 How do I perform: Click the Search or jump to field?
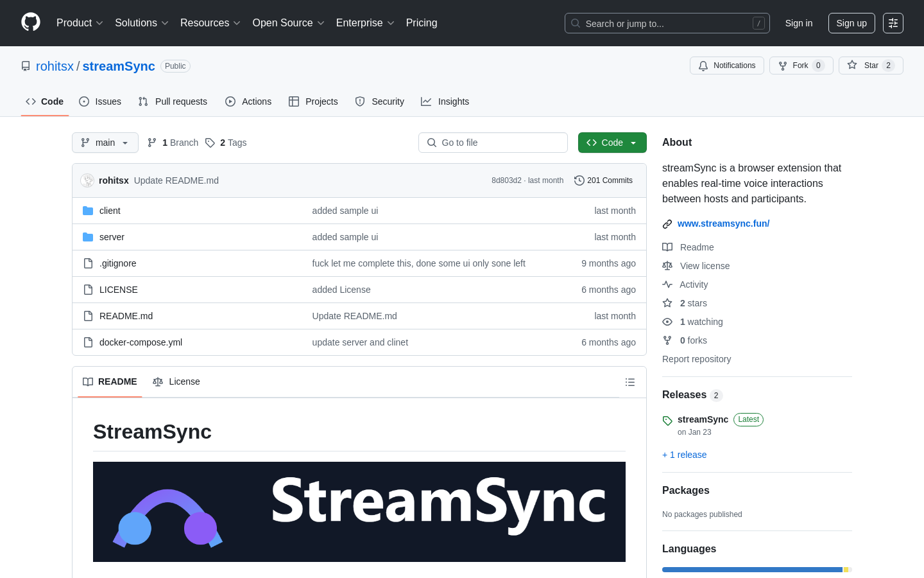click(667, 23)
